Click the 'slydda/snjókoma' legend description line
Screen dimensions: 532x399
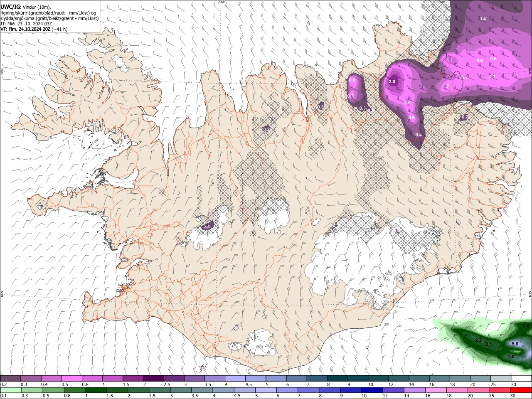point(50,18)
